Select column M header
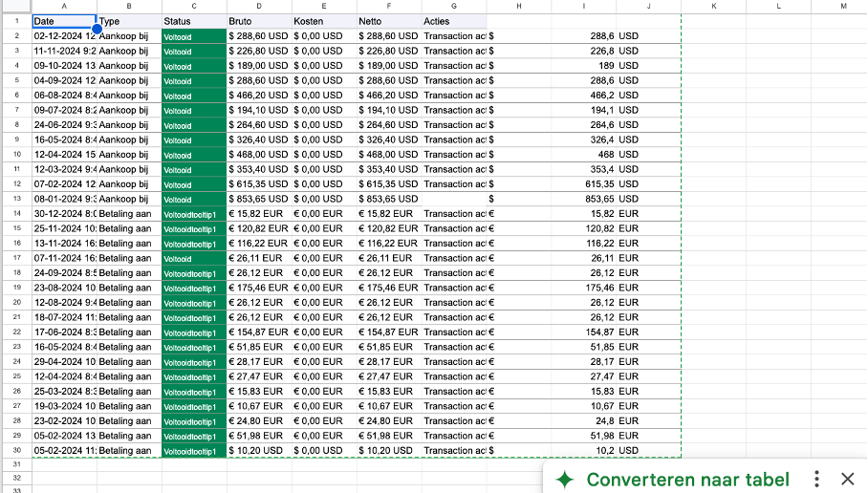The height and width of the screenshot is (493, 868). point(842,7)
